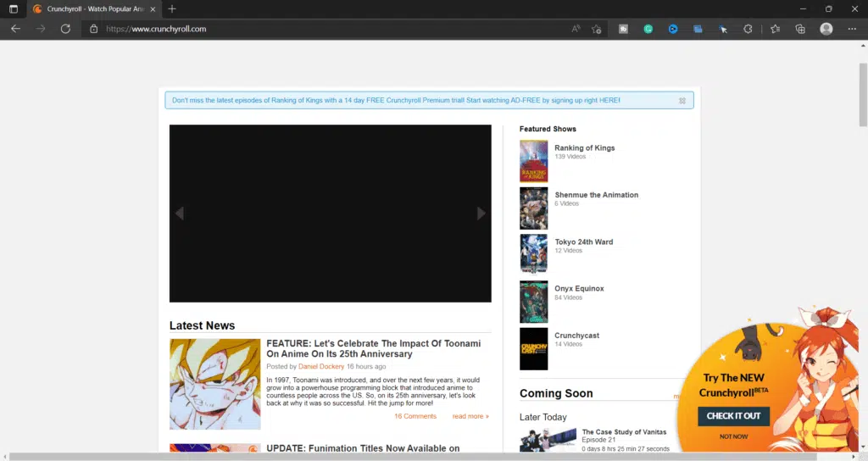
Task: Open Read Aloud from the address bar
Action: tap(576, 29)
